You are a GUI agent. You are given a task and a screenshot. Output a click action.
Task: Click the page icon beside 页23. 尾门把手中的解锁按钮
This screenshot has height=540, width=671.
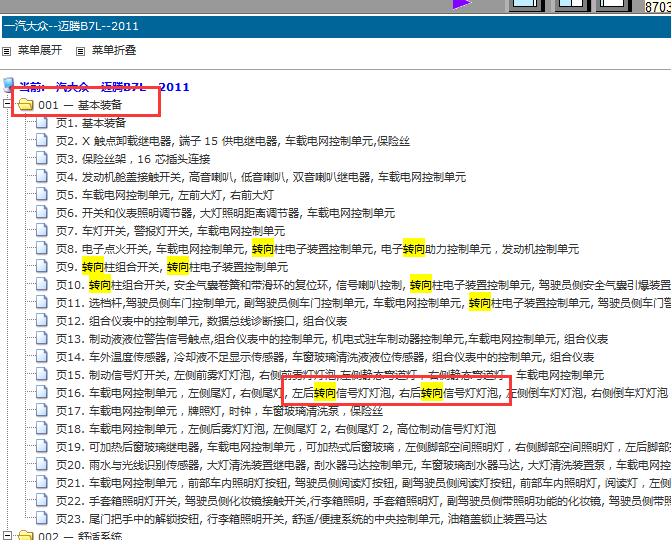tap(42, 518)
